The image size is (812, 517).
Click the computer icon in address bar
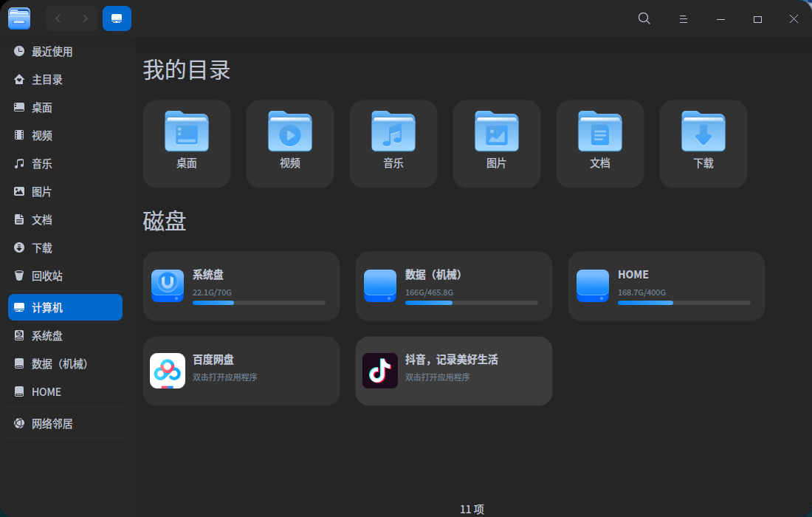(x=117, y=18)
